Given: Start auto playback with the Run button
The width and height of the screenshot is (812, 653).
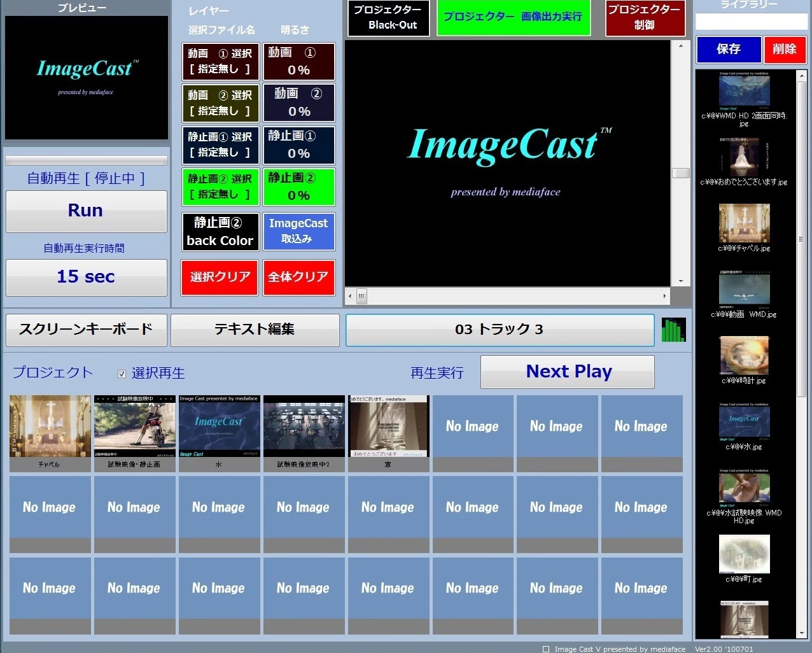Looking at the screenshot, I should click(87, 211).
